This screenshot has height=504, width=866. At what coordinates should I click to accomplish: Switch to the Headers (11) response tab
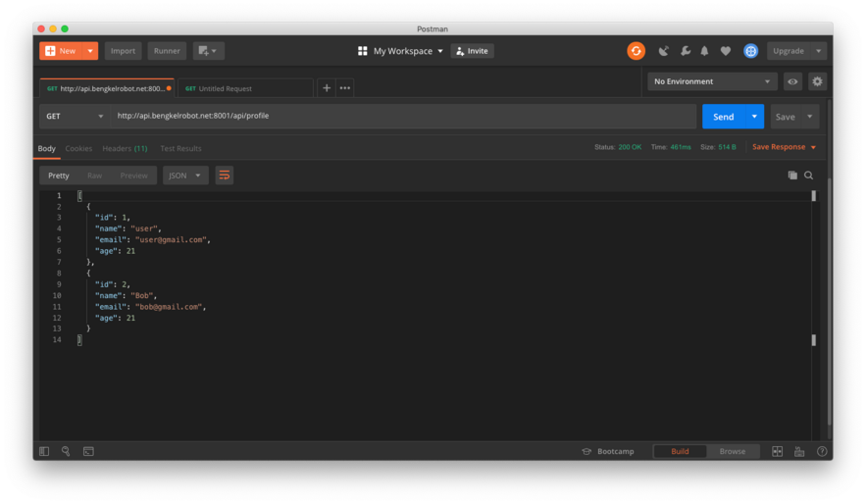(125, 148)
